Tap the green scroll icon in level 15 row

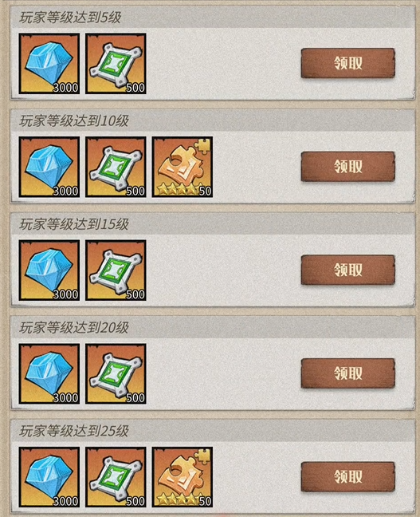[116, 270]
